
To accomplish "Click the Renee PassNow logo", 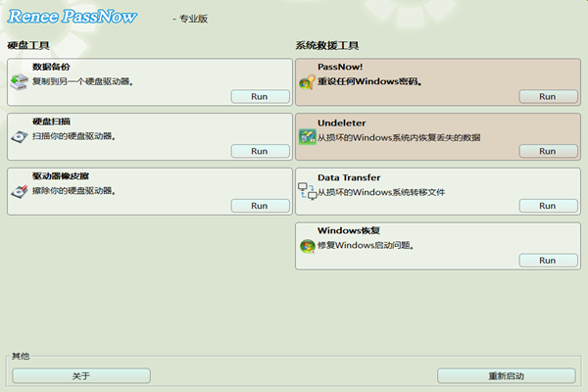I will [73, 17].
